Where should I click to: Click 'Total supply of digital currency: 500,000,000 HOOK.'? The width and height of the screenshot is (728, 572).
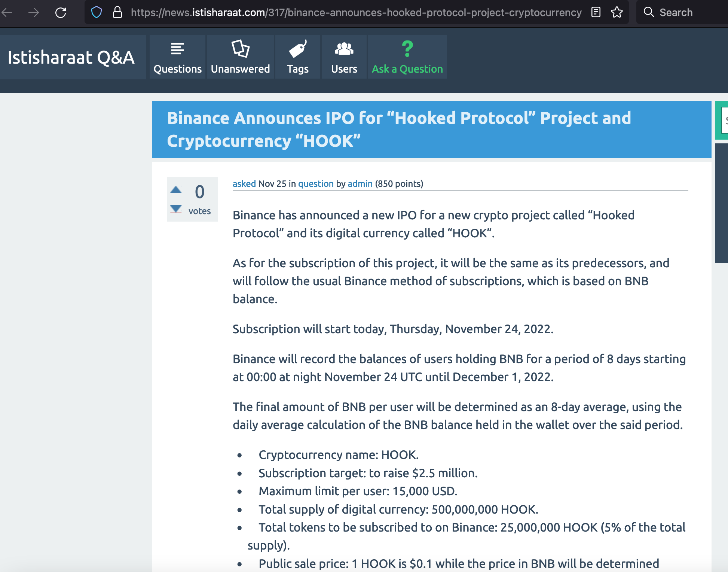(398, 509)
